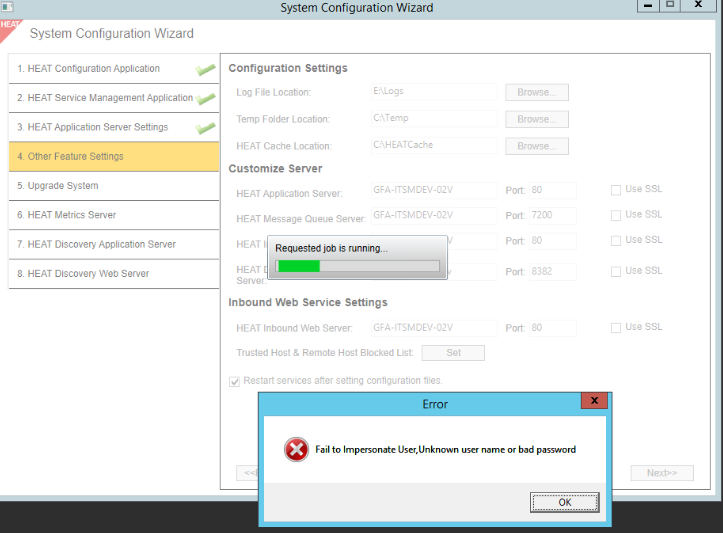Screen dimensions: 723x533
Task: Close the Error dialog with red X
Action: (x=595, y=402)
